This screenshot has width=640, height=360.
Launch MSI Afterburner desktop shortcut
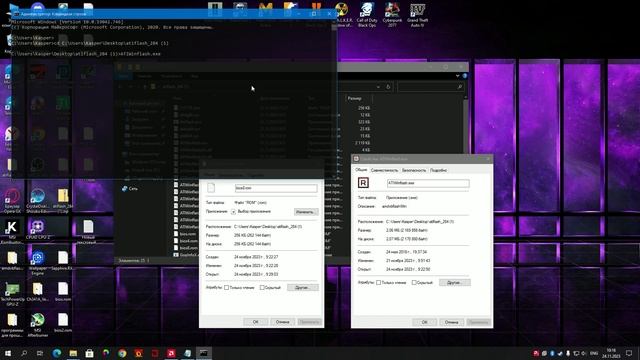tap(38, 325)
